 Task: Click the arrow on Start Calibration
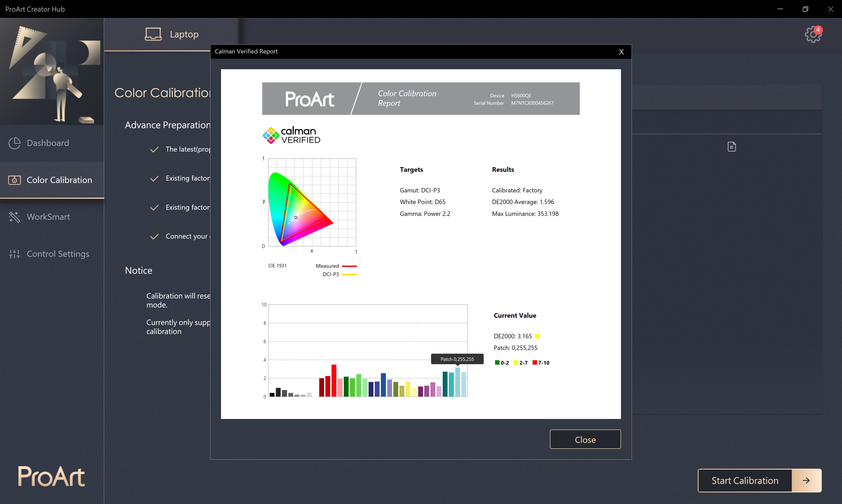pos(806,480)
